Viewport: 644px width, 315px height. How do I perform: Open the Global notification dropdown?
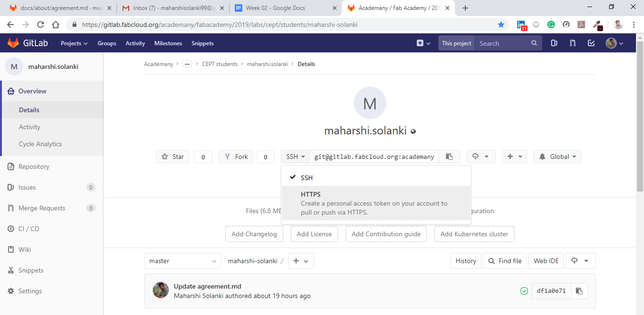[x=557, y=157]
